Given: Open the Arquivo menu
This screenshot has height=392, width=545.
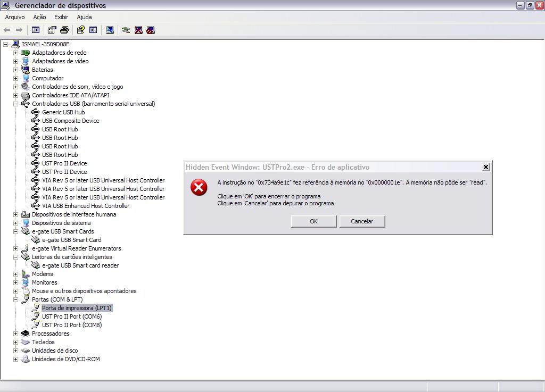Looking at the screenshot, I should click(14, 17).
